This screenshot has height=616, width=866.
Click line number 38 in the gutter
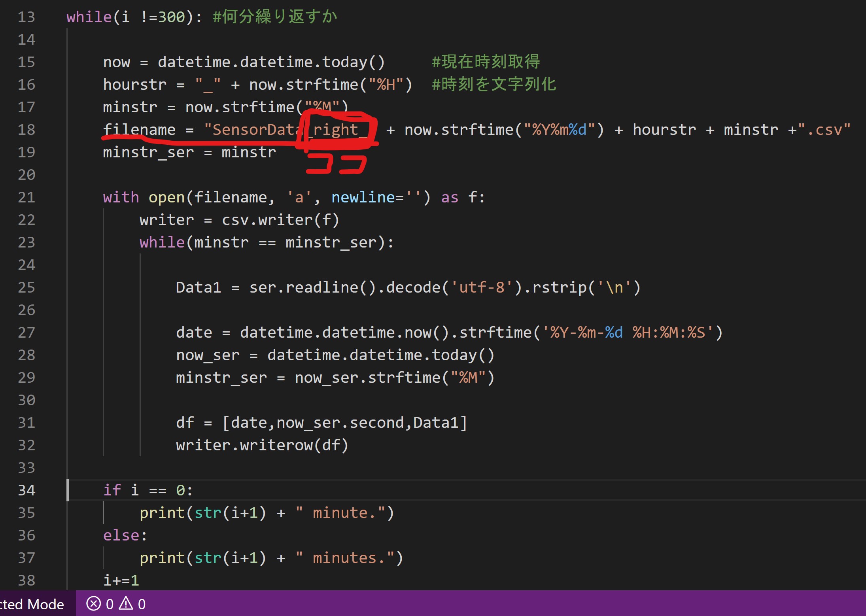(26, 580)
